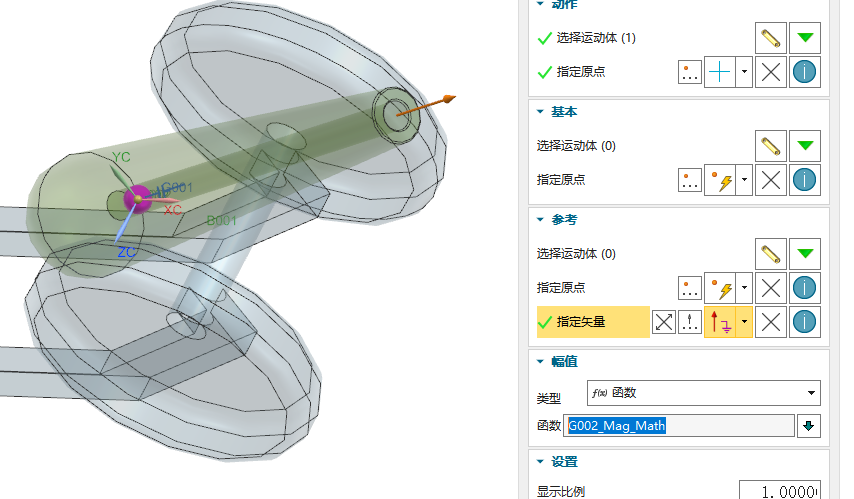The height and width of the screenshot is (499, 854).
Task: Clear the 指定原点 selection in 动作 section
Action: tap(769, 72)
